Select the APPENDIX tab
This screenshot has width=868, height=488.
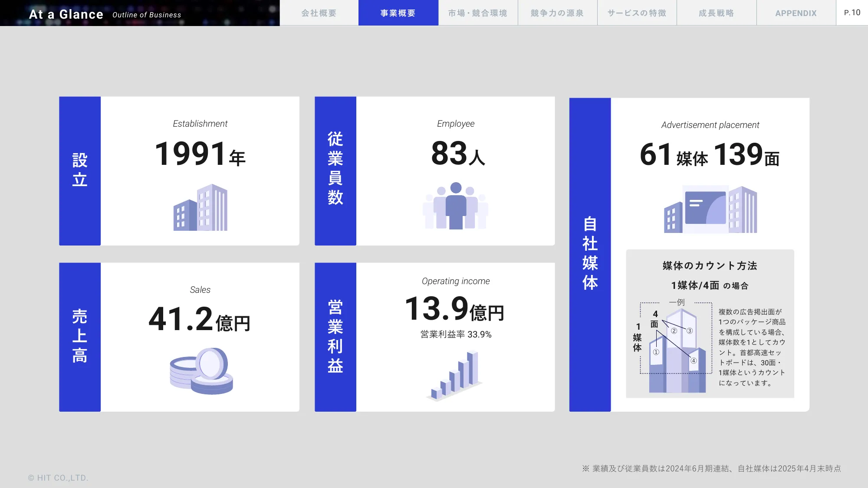pyautogui.click(x=796, y=13)
